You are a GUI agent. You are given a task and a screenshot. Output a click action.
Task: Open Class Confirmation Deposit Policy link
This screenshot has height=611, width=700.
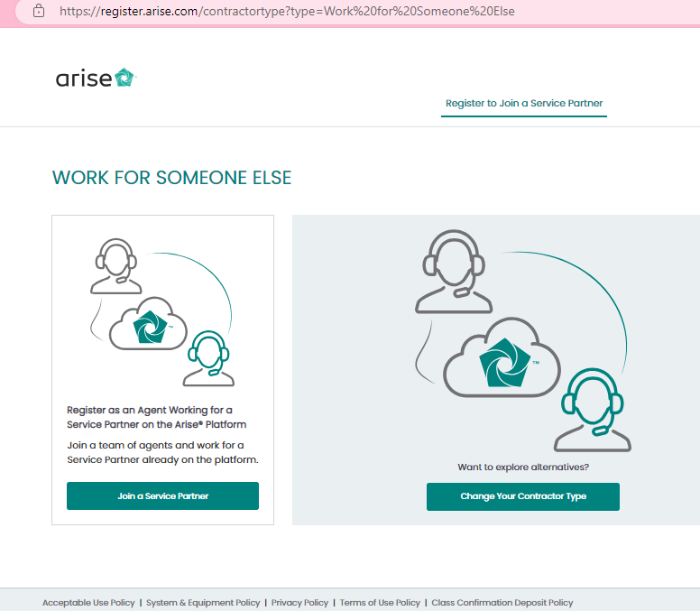tap(502, 603)
